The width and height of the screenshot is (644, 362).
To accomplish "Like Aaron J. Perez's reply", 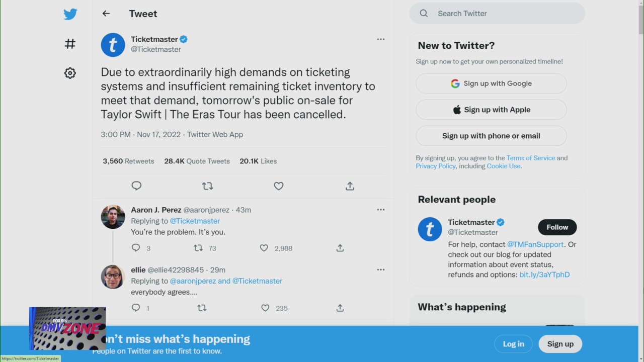I will tap(264, 248).
